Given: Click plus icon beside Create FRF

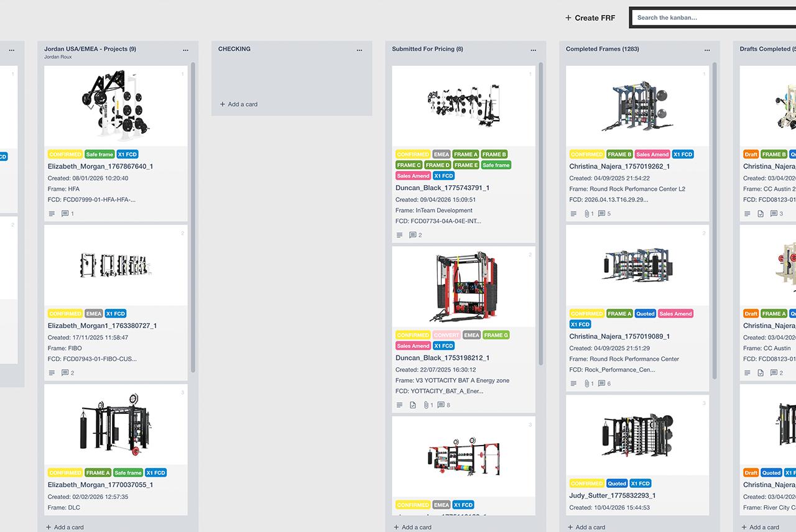Looking at the screenshot, I should [x=568, y=17].
